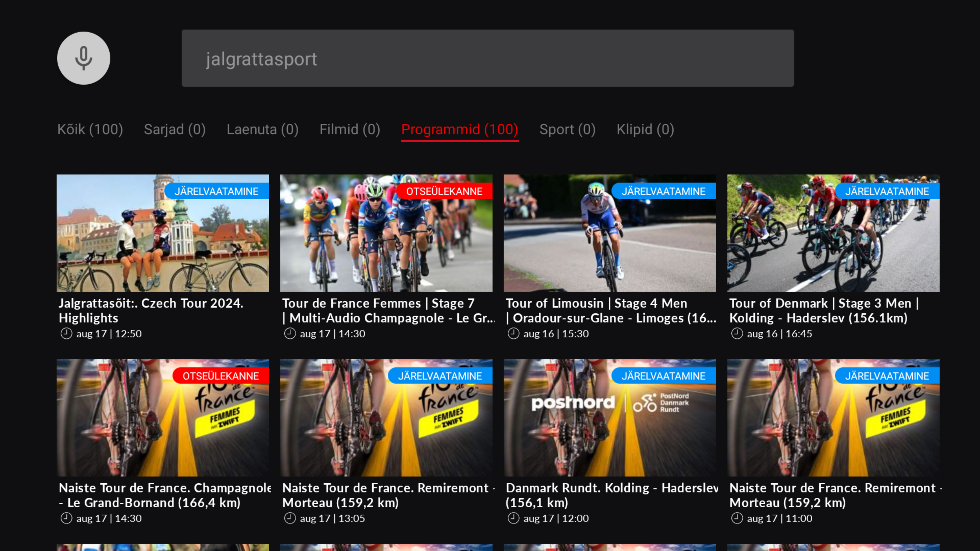Viewport: 980px width, 551px height.
Task: Switch to the Sarjad (0) tab
Action: (x=175, y=129)
